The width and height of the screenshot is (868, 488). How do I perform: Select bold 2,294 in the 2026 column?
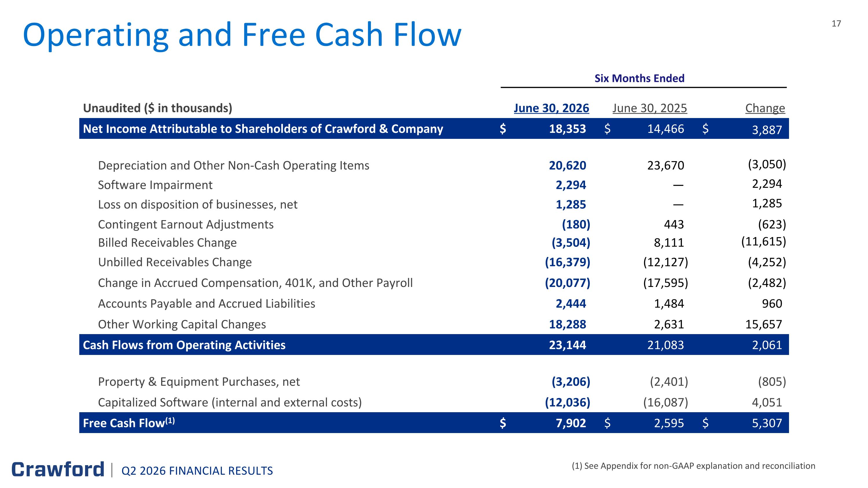pos(571,185)
